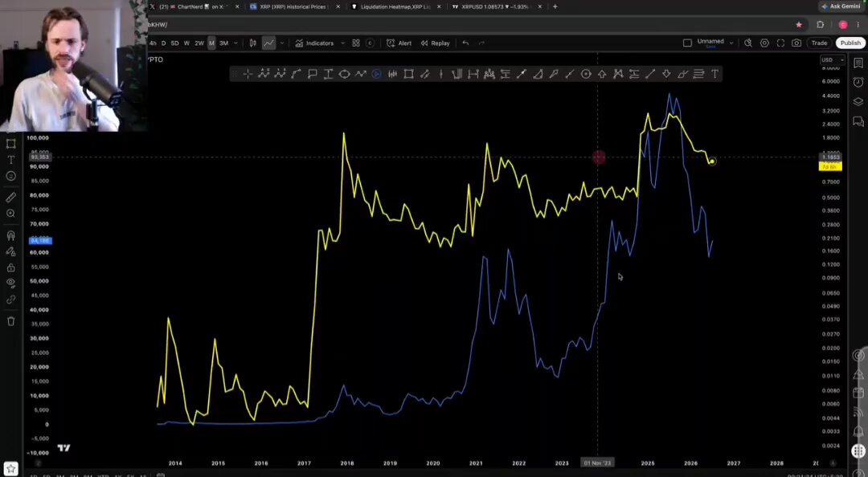Change the USD currency dropdown

click(832, 60)
